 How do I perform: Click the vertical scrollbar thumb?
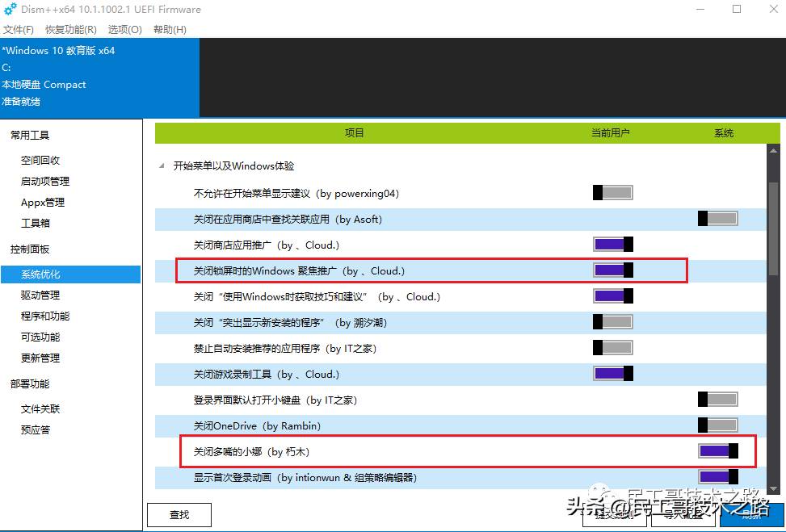pyautogui.click(x=773, y=228)
